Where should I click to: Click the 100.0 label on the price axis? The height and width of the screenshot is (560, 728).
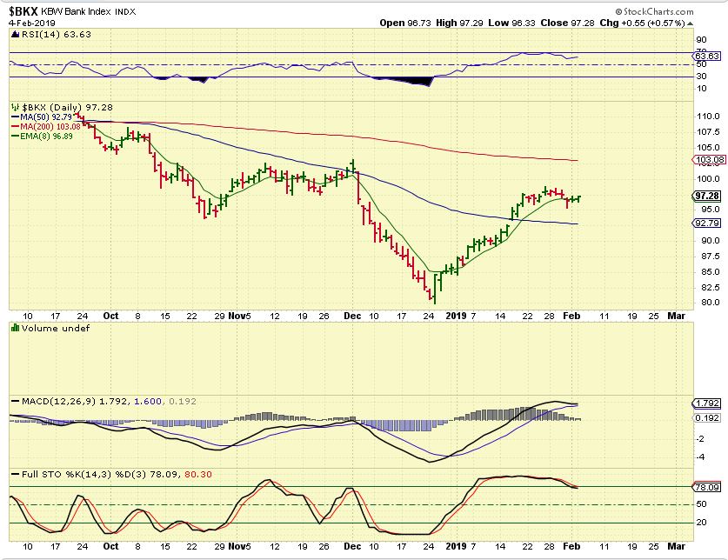[708, 179]
